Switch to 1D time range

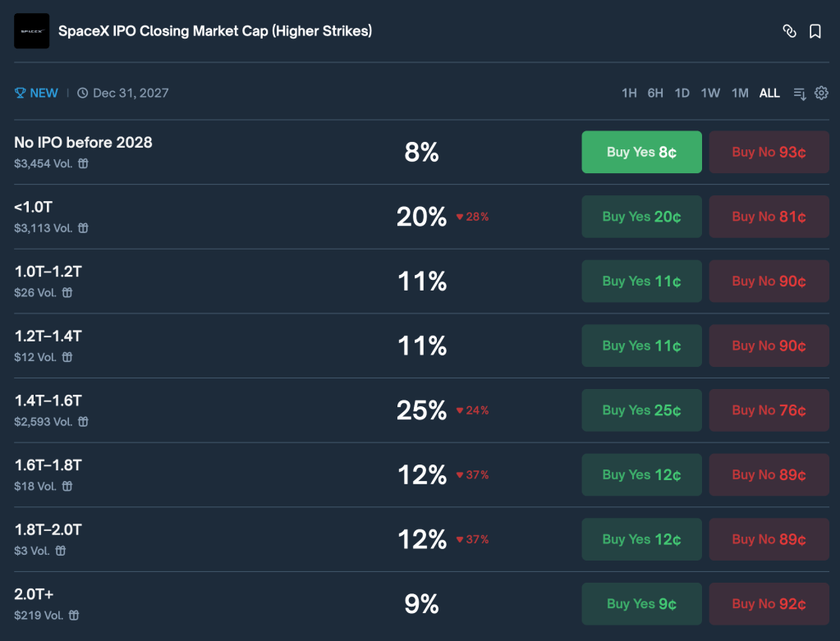pyautogui.click(x=682, y=94)
